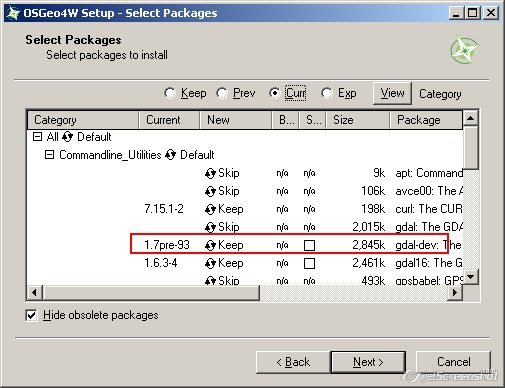The image size is (505, 388).
Task: Uncheck Hide obsolete packages checkbox
Action: pos(31,315)
